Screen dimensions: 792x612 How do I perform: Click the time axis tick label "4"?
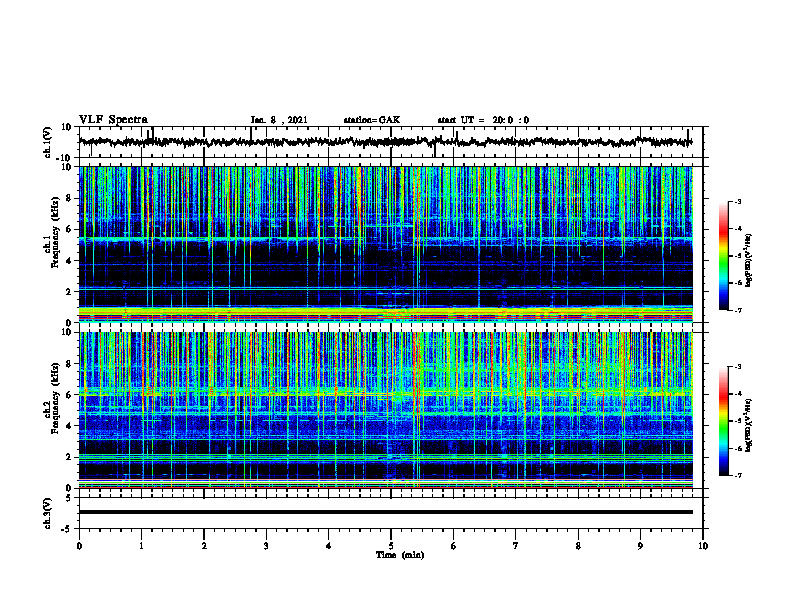click(329, 546)
